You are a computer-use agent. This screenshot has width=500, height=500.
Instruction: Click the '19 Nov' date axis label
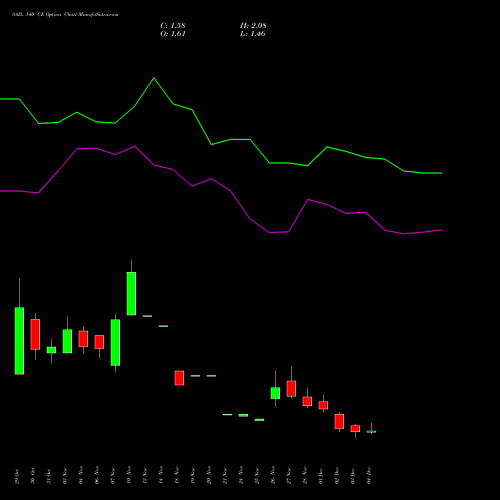coord(193,476)
